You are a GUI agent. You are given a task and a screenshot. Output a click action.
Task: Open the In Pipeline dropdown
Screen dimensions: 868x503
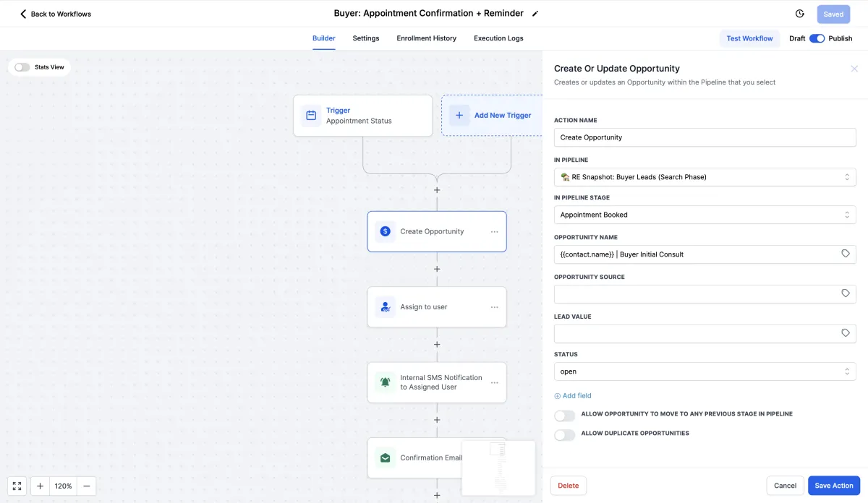tap(705, 177)
